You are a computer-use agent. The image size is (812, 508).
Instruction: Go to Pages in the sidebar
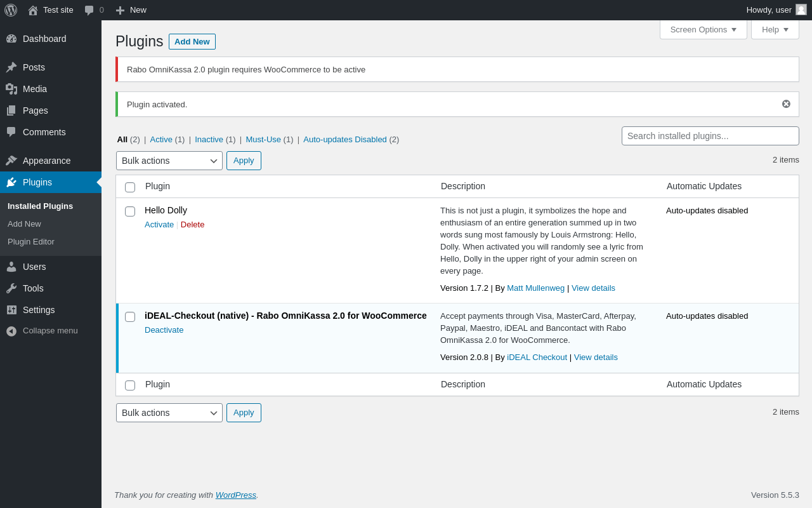point(51,110)
